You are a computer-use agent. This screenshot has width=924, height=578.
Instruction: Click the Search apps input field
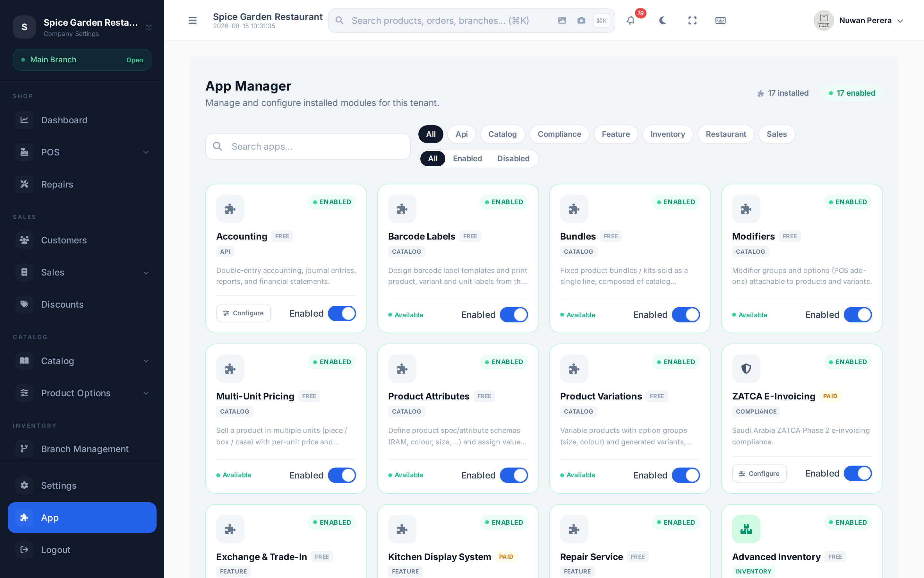click(x=308, y=146)
